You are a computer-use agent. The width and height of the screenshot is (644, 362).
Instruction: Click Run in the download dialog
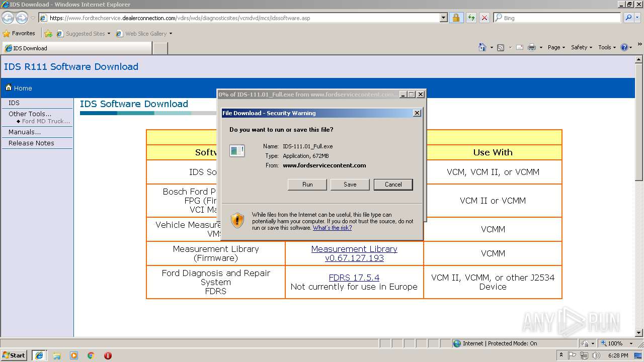coord(307,185)
